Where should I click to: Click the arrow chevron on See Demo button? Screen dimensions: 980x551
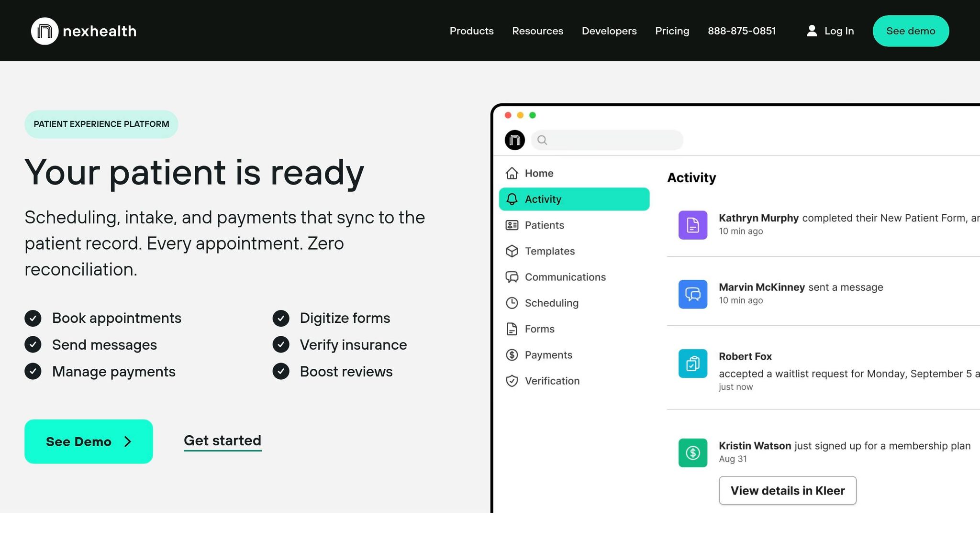pyautogui.click(x=127, y=441)
